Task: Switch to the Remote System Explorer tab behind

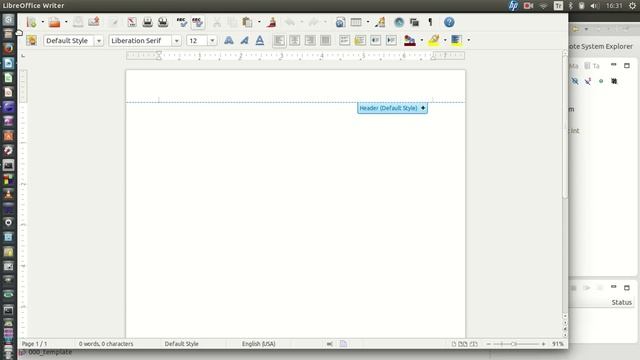Action: (x=600, y=47)
